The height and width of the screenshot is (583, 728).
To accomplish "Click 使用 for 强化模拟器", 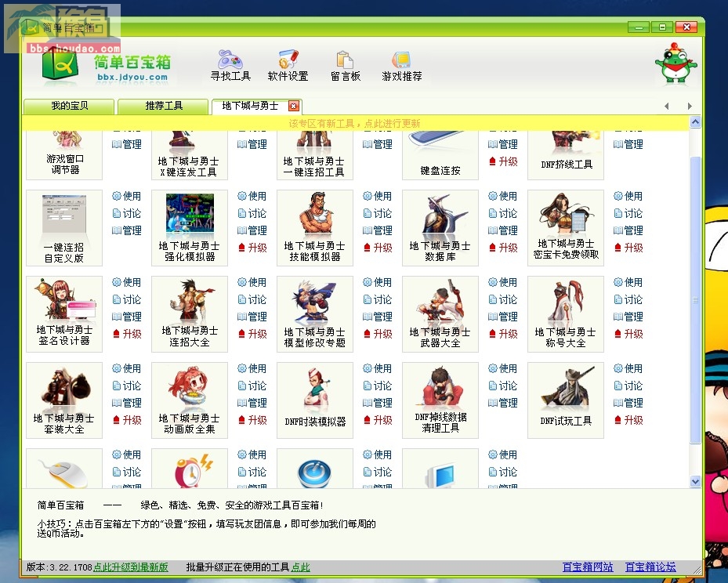I will tap(252, 197).
